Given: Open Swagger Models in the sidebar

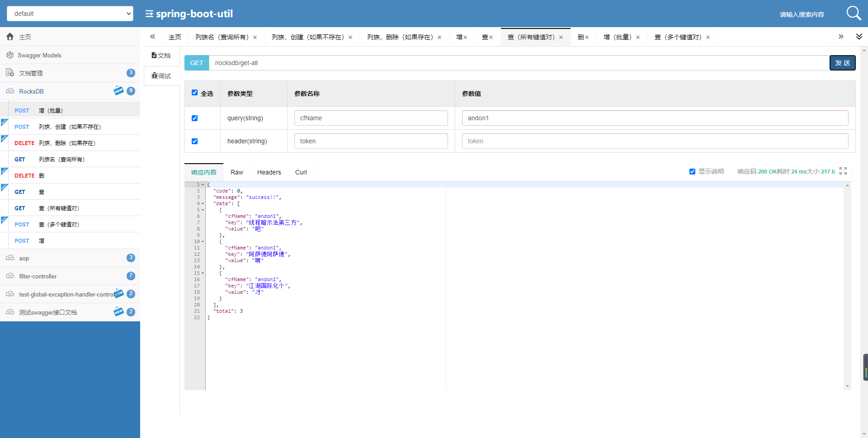Looking at the screenshot, I should click(x=70, y=55).
